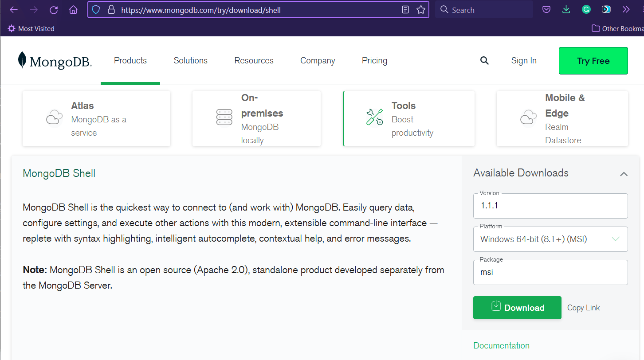Click the browser address bar URL
This screenshot has width=644, height=360.
click(201, 10)
